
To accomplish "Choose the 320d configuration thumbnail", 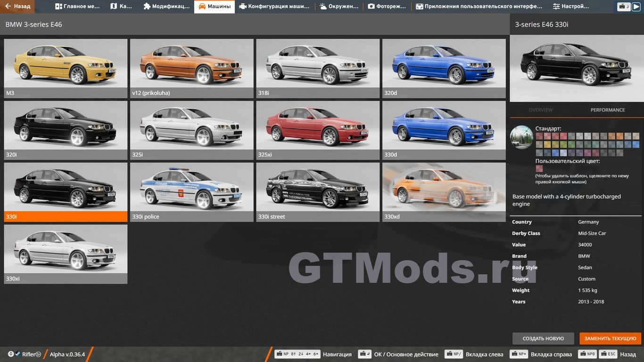I will coord(444,68).
